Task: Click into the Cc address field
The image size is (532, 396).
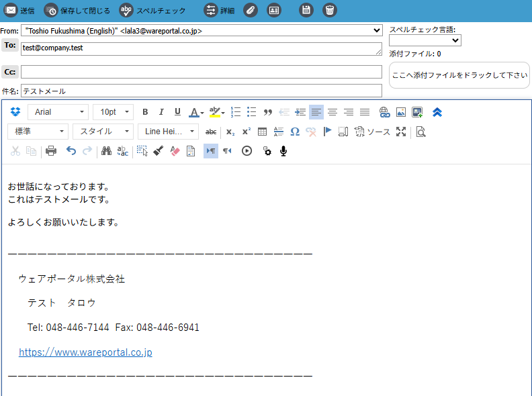Action: (201, 72)
